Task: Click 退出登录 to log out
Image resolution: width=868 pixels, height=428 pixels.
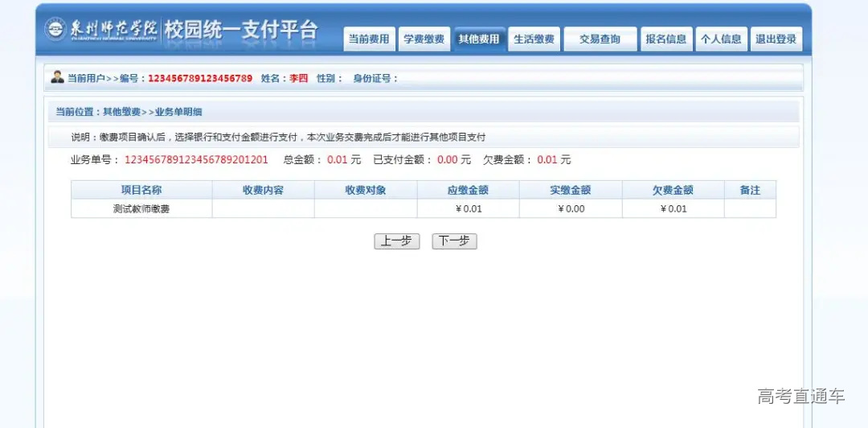Action: tap(776, 39)
